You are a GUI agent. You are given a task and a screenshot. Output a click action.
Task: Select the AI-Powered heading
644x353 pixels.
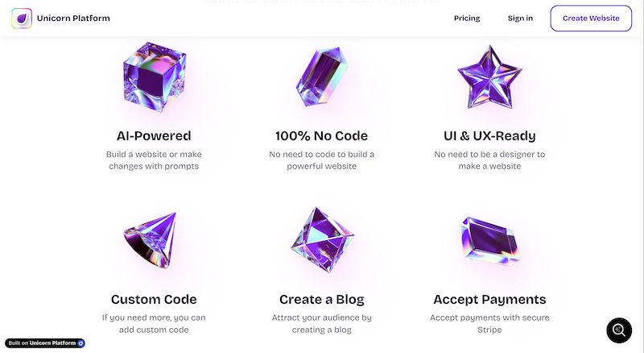tap(153, 135)
